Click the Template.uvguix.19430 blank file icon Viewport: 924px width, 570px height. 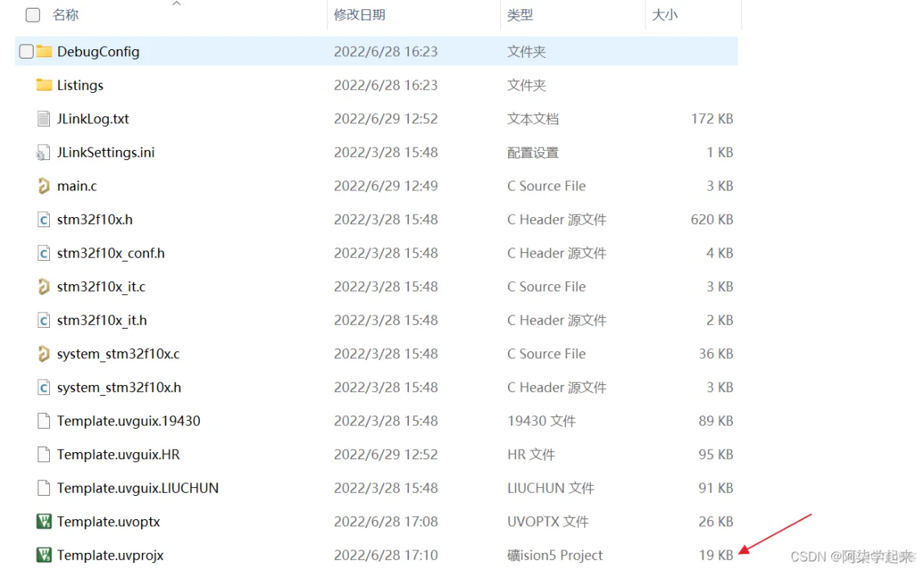44,421
